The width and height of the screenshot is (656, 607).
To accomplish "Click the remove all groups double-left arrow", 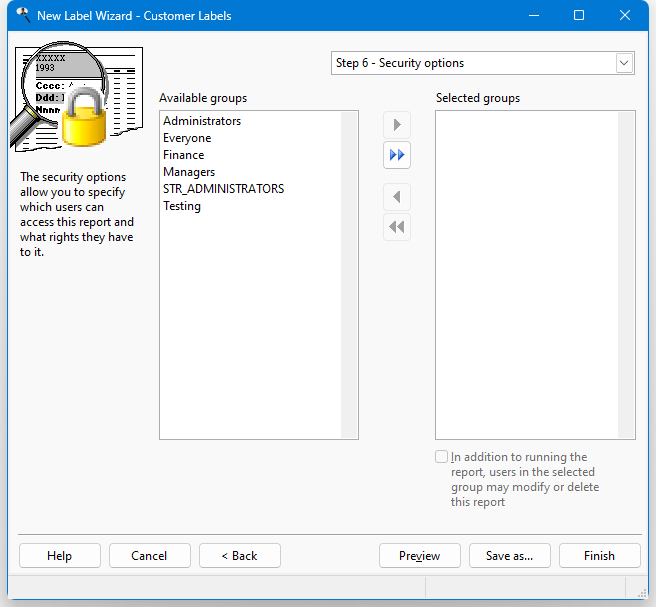I will click(x=397, y=227).
